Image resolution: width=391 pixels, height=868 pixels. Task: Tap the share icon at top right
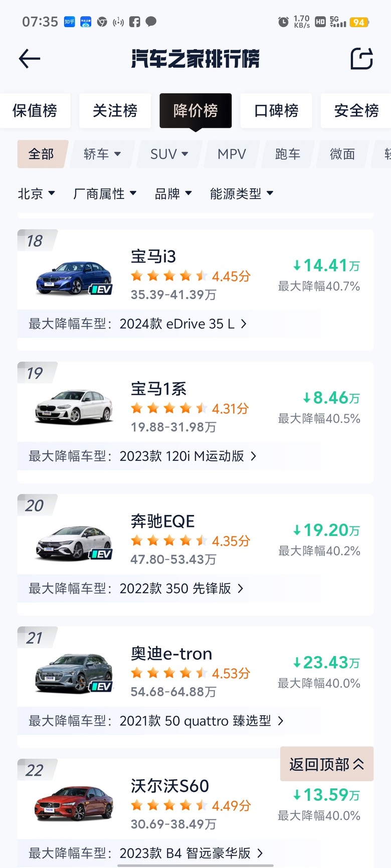click(x=361, y=59)
